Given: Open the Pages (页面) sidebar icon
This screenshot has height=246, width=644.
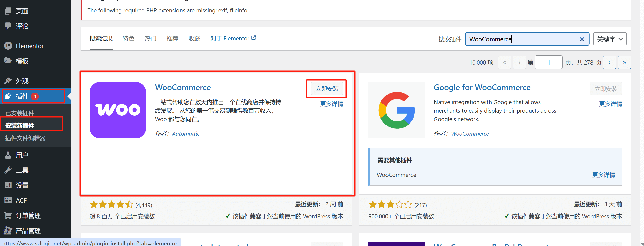Looking at the screenshot, I should [x=8, y=11].
